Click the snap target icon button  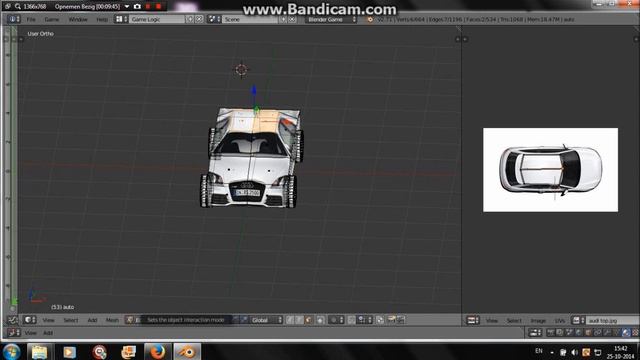click(x=380, y=320)
